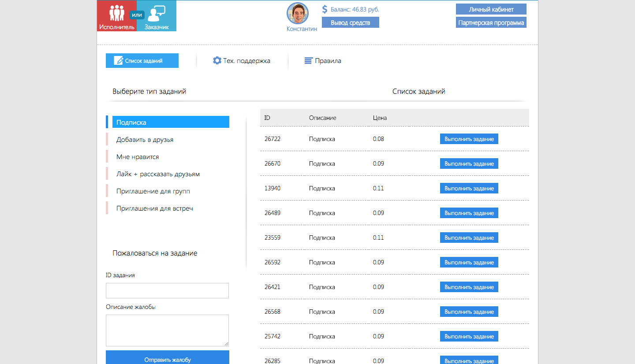Open Личный кабинет
The image size is (635, 364).
491,9
